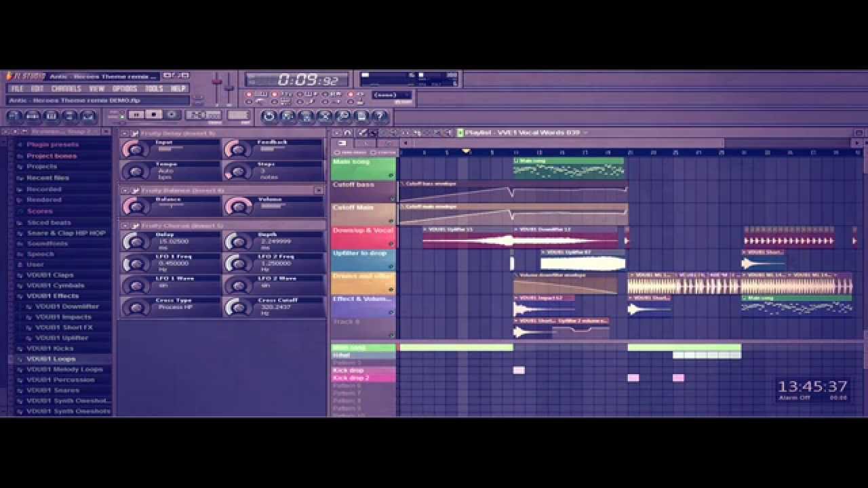This screenshot has width=868, height=488.
Task: Click the plug icon on Fruity Delay header
Action: [134, 134]
